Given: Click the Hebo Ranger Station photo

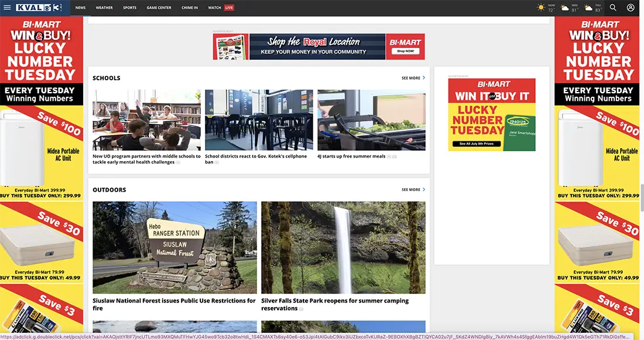Looking at the screenshot, I should [x=174, y=247].
